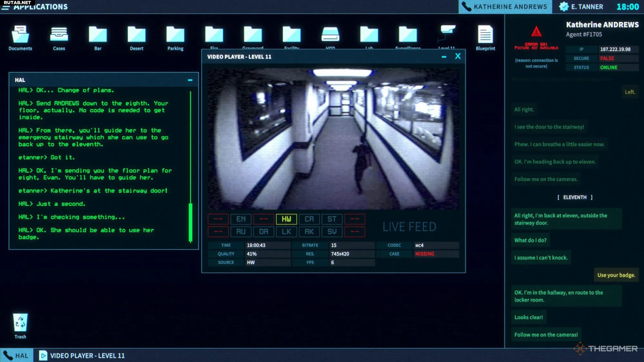Open the Lab folder icon

[x=369, y=34]
